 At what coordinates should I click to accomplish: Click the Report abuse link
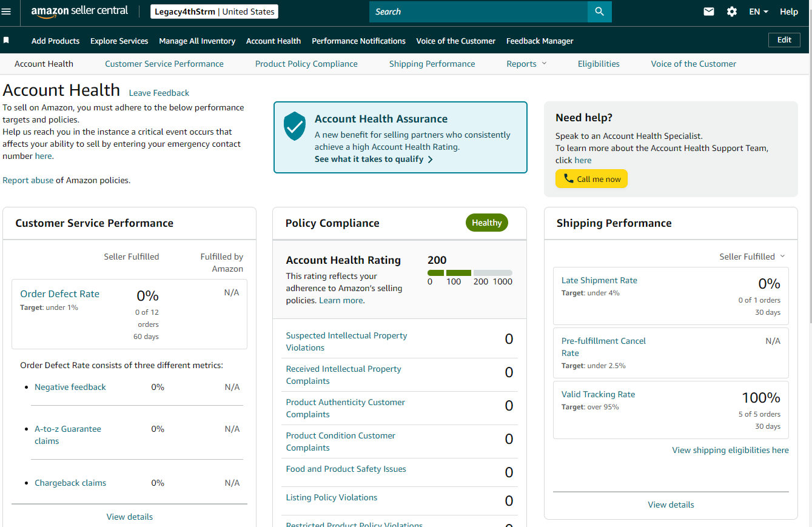(x=28, y=180)
